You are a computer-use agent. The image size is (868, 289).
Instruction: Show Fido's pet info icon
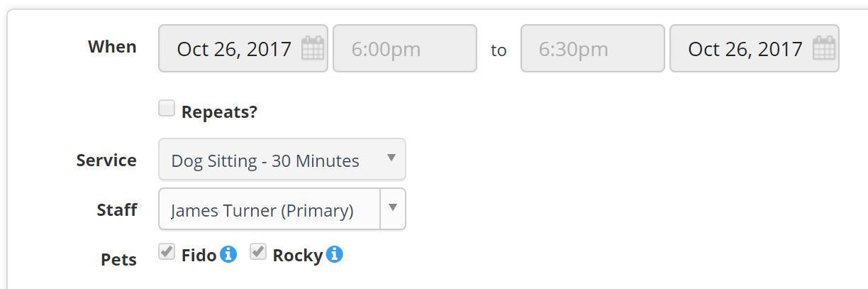(228, 254)
